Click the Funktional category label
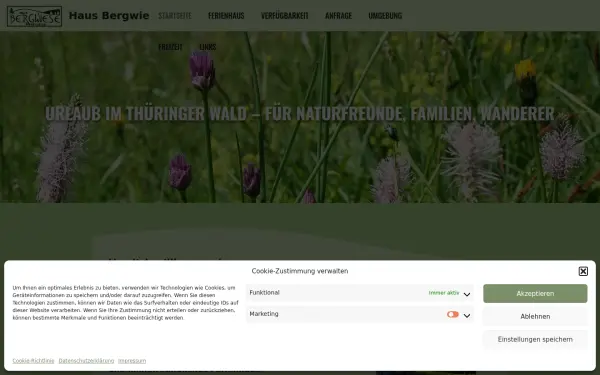 coord(264,293)
